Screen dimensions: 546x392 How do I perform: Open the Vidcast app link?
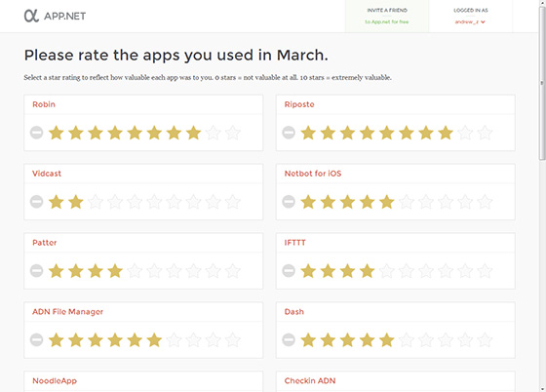[47, 174]
